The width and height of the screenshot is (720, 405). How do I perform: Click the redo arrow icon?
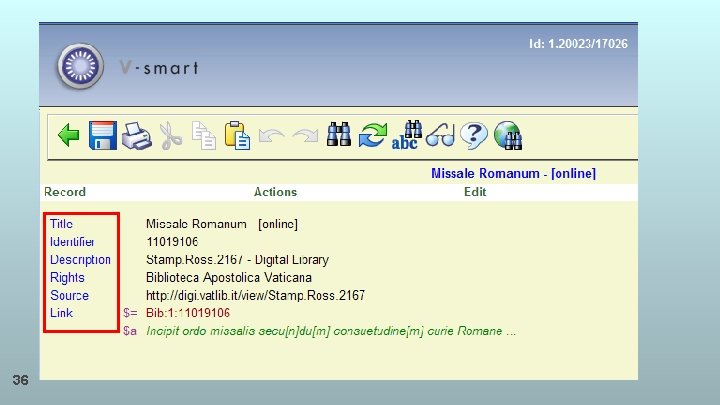[305, 136]
